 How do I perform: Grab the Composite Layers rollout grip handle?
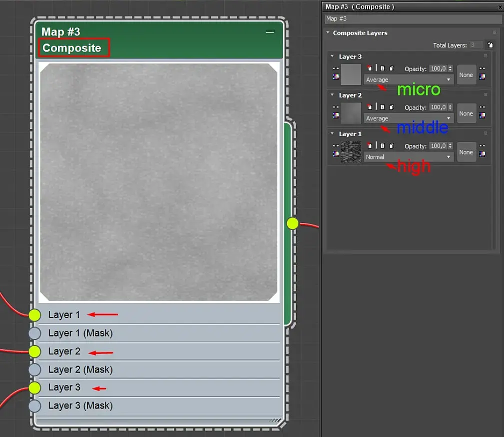tap(495, 32)
